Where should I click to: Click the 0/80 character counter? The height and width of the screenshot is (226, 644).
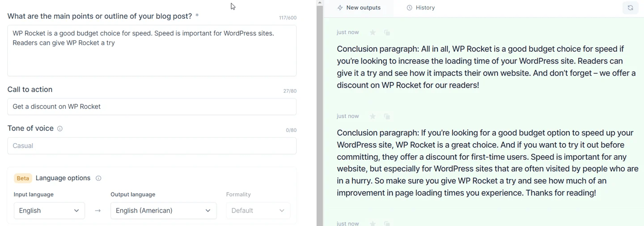coord(291,131)
